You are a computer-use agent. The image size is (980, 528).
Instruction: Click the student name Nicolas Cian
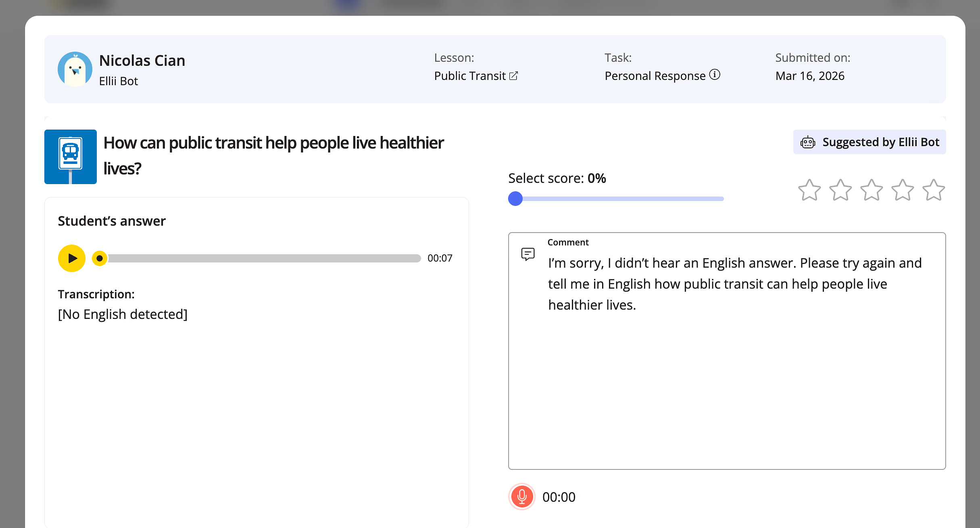142,60
